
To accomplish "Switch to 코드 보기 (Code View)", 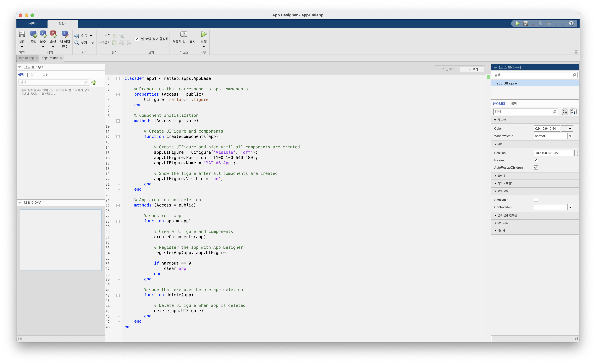I will click(472, 69).
